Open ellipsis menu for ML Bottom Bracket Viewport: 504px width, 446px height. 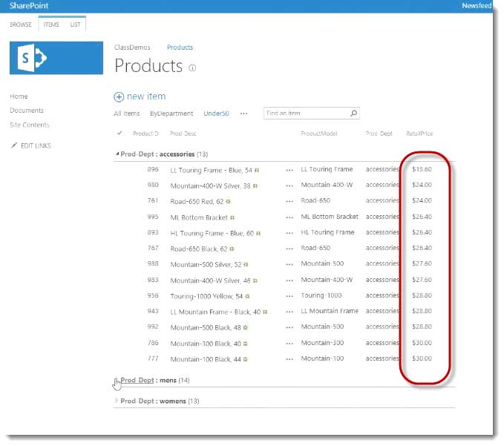(289, 217)
